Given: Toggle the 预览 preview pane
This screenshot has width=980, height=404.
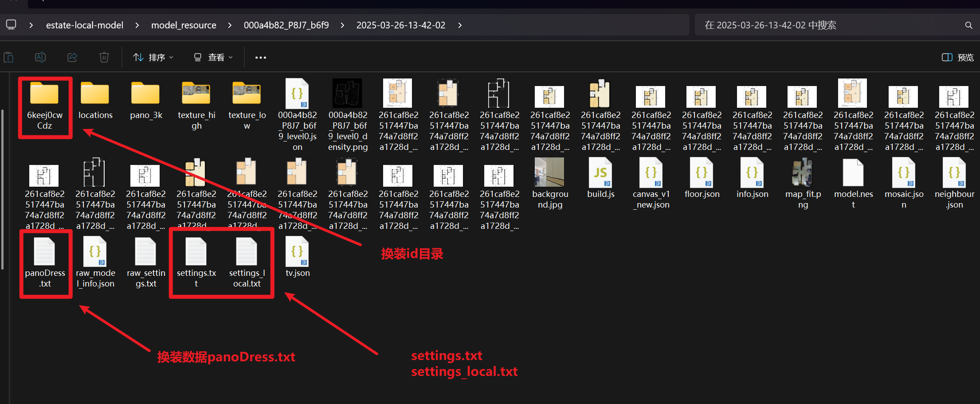Looking at the screenshot, I should (958, 57).
